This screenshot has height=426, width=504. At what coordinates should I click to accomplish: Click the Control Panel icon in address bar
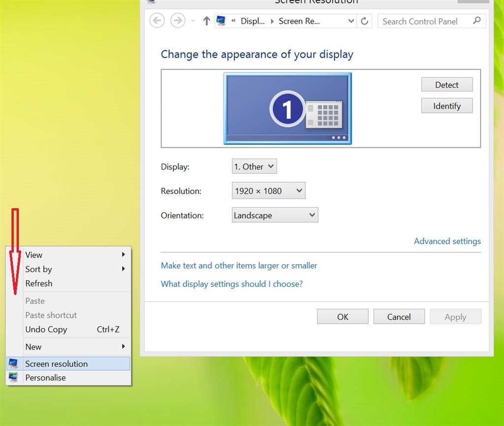point(221,21)
